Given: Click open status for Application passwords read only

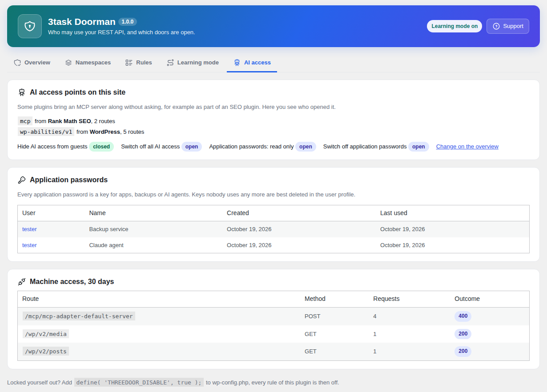Looking at the screenshot, I should (306, 147).
